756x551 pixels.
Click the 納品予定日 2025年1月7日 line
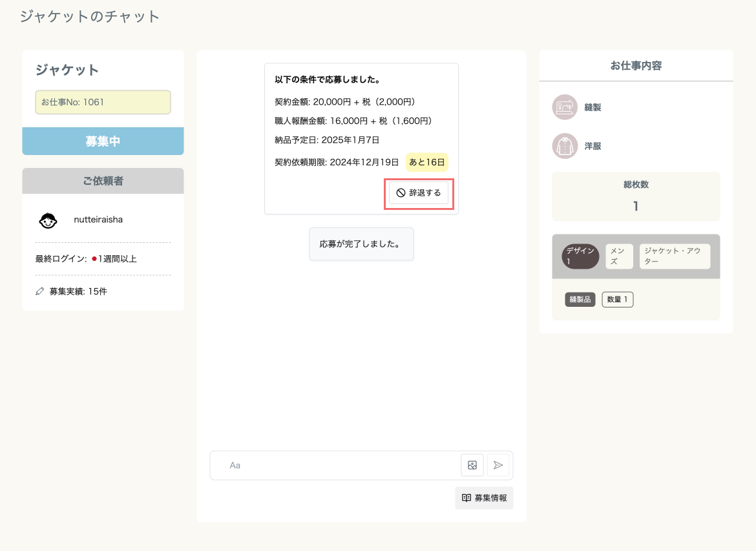tap(327, 140)
